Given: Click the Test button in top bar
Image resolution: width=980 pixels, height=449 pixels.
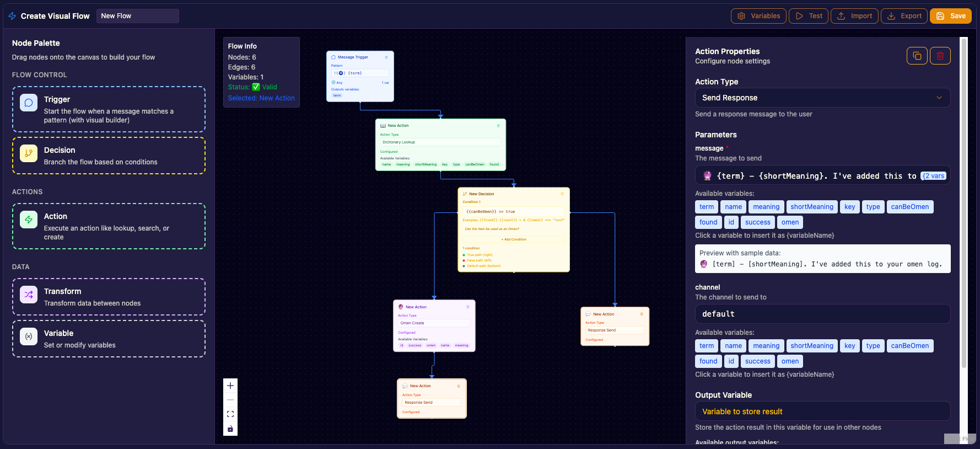Looking at the screenshot, I should click(x=809, y=16).
